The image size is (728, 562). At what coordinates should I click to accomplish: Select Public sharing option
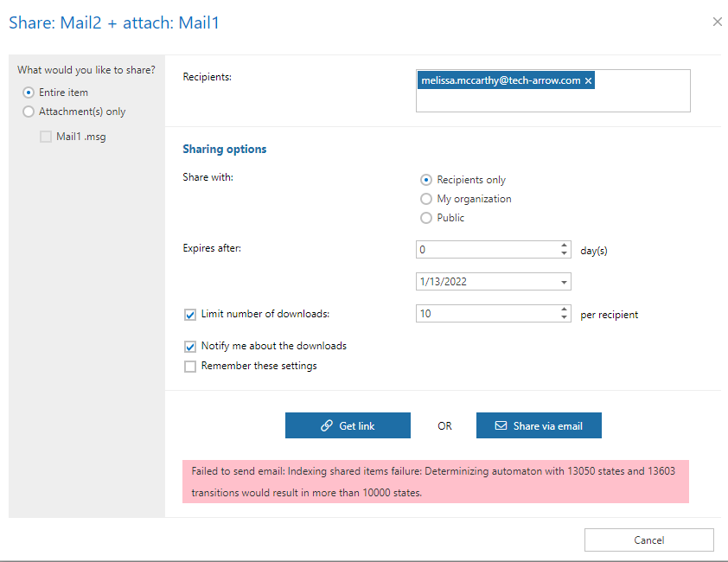[x=425, y=218]
